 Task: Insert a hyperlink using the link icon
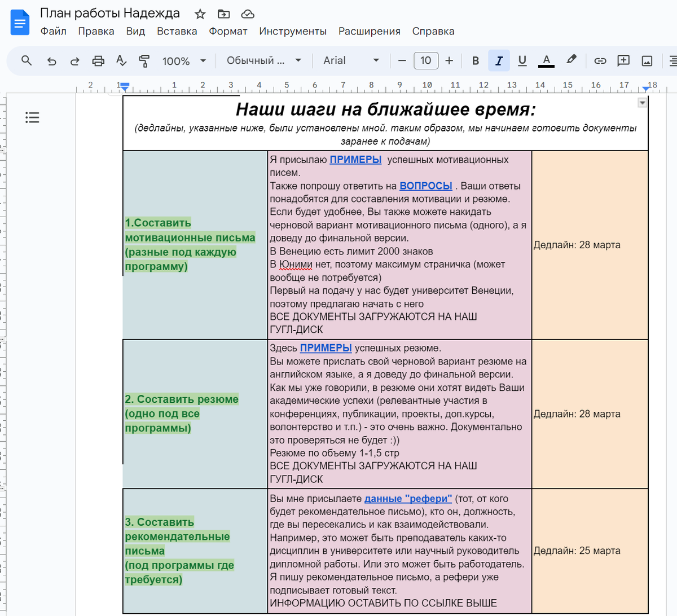600,60
